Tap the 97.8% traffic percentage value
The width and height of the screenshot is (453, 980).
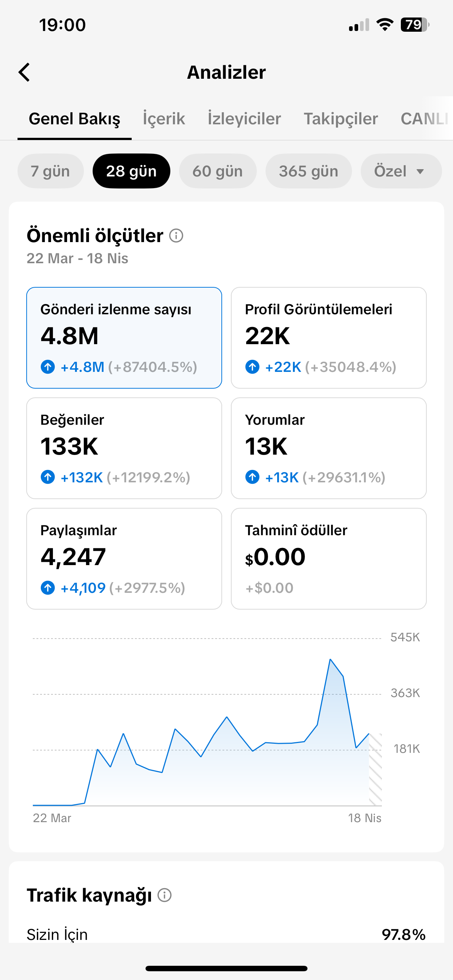tap(403, 935)
